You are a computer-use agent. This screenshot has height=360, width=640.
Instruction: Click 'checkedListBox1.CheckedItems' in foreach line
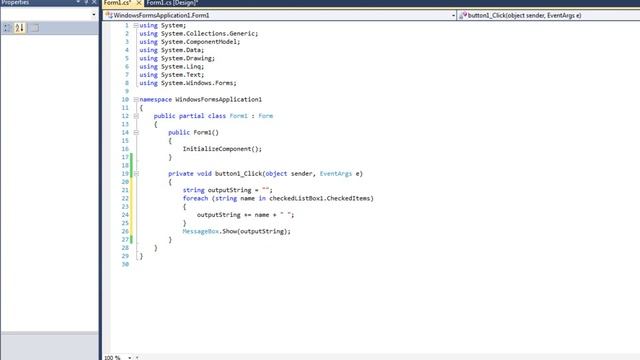point(320,198)
